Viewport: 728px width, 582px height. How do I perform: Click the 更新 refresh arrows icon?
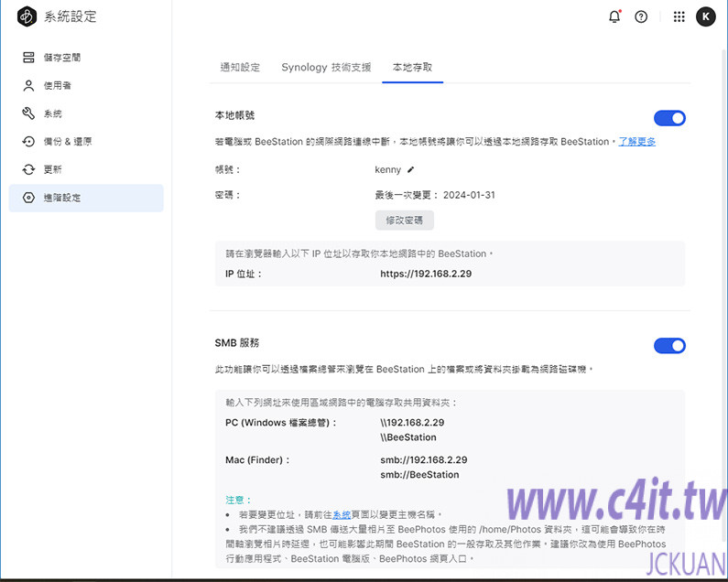pyautogui.click(x=28, y=169)
